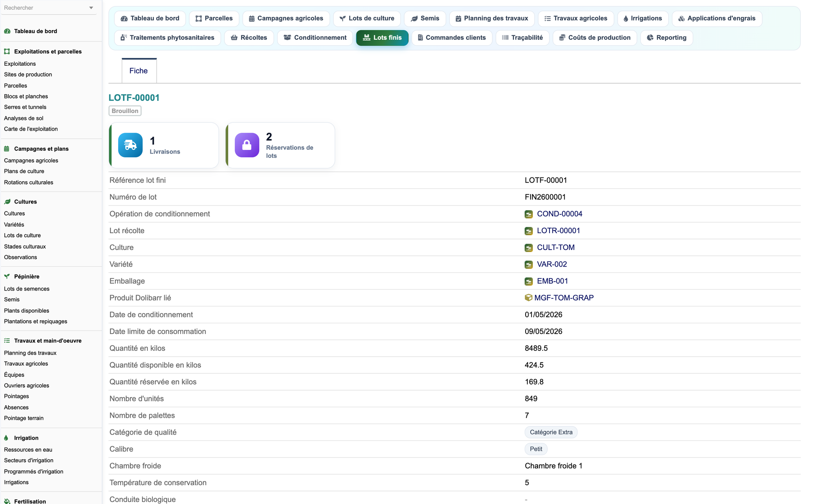Screen dimensions: 815x504
Task: Click the LOTR-00001 object icon
Action: [x=529, y=231]
